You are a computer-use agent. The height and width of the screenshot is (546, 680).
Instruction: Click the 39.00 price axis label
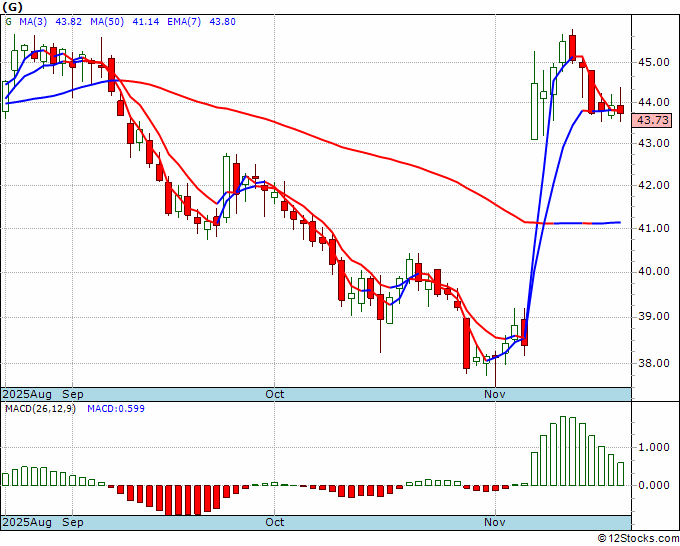click(654, 317)
